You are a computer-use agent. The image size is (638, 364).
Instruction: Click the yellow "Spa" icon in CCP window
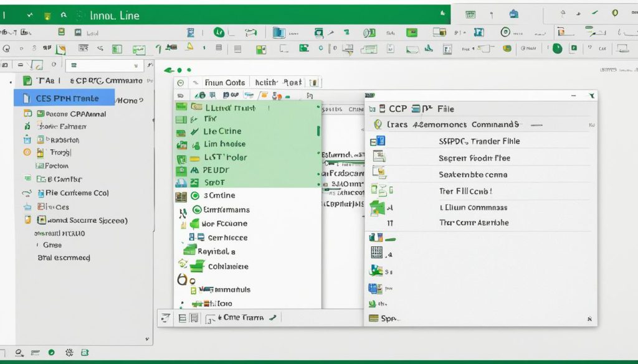pyautogui.click(x=374, y=318)
